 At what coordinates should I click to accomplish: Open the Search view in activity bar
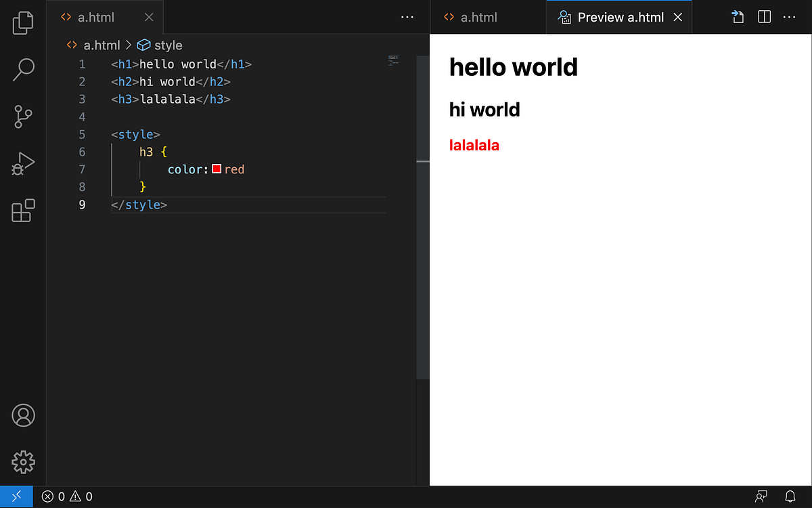[23, 70]
